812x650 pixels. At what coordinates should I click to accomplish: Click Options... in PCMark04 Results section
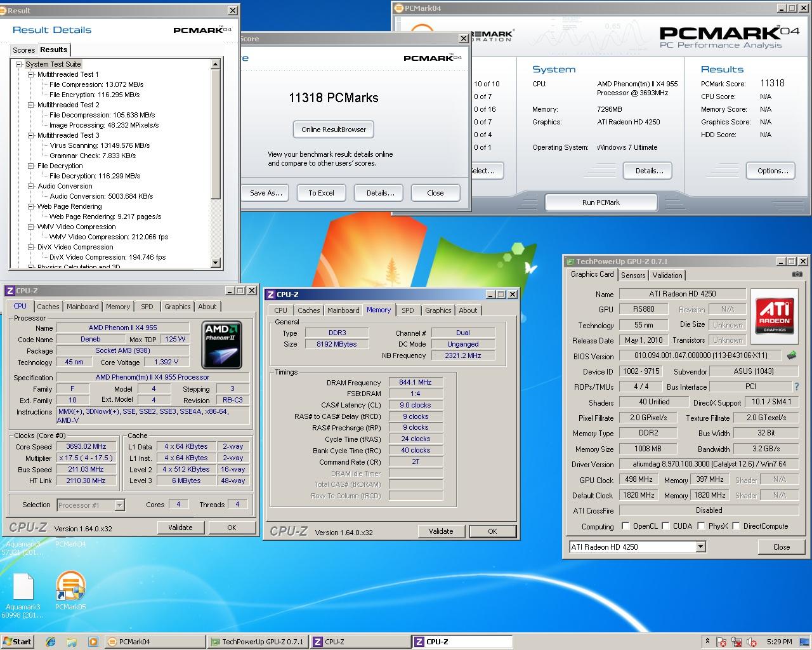click(x=772, y=171)
